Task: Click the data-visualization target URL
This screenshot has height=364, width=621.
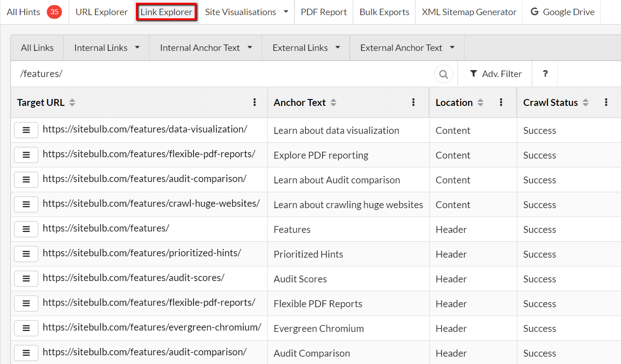Action: point(145,129)
